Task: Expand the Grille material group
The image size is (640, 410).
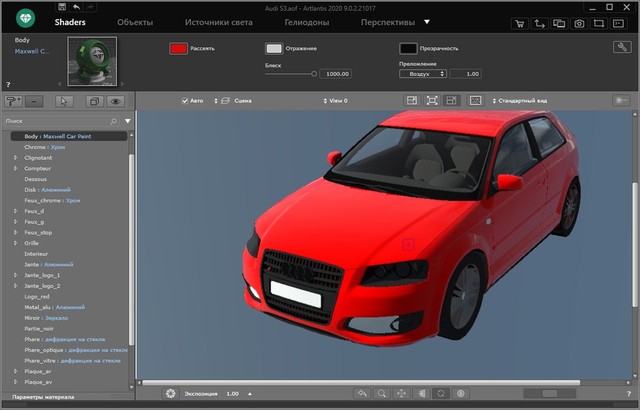Action: pyautogui.click(x=15, y=242)
